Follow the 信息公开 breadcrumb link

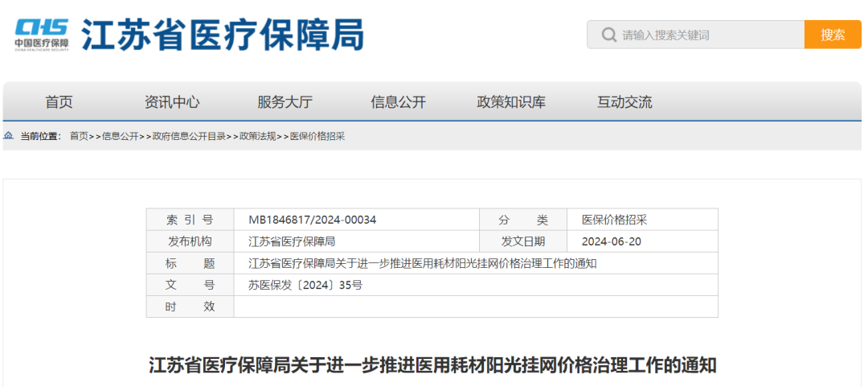[x=120, y=136]
